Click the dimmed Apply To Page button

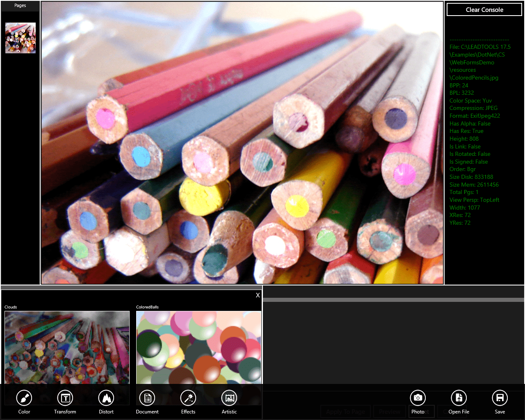[x=346, y=411]
